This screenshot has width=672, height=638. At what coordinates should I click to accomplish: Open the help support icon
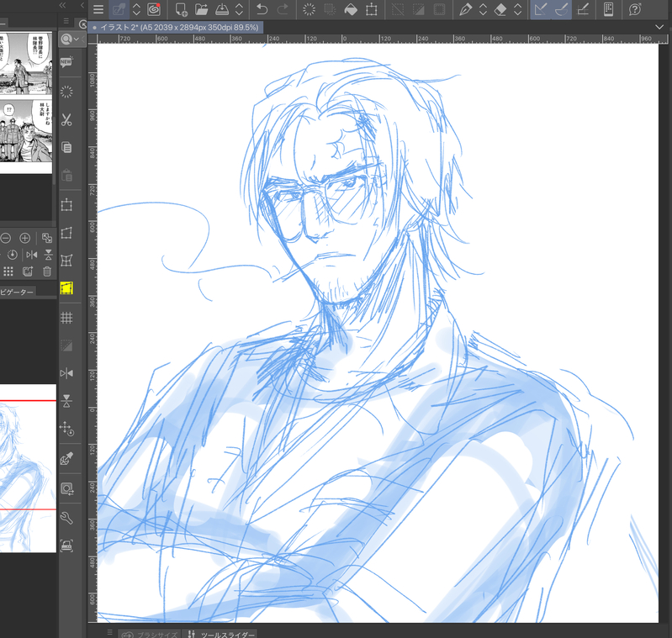click(635, 9)
